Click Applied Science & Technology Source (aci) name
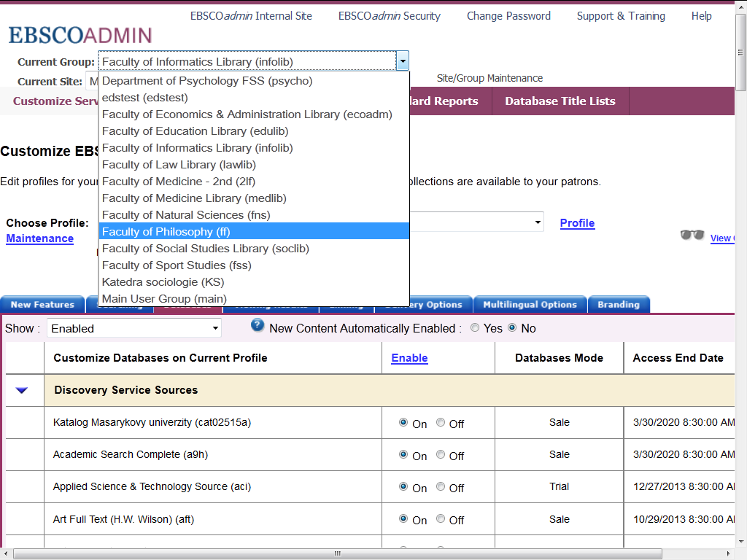The width and height of the screenshot is (747, 560). 152,486
